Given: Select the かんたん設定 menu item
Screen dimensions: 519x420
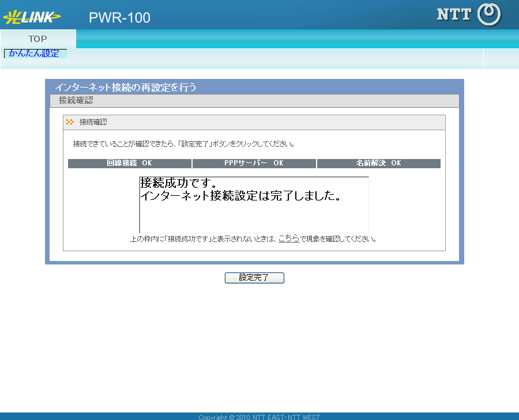Looking at the screenshot, I should coord(35,54).
